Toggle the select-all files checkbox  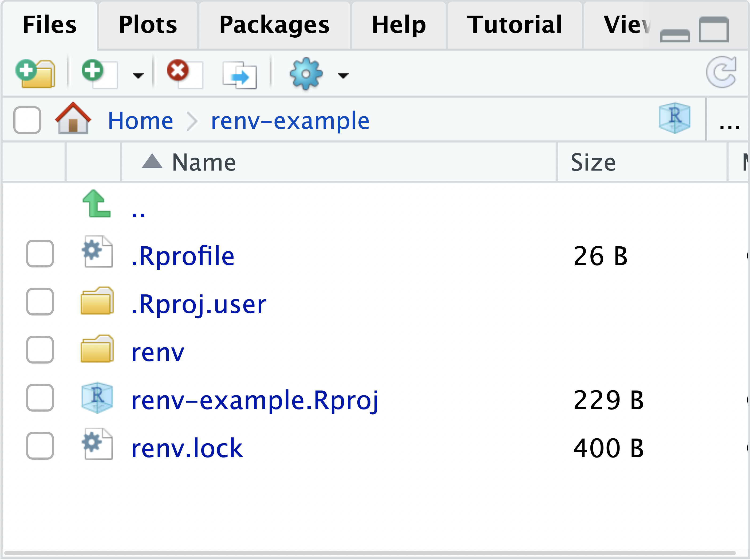click(x=27, y=120)
